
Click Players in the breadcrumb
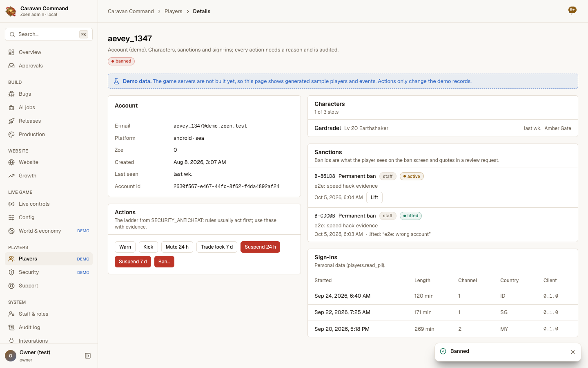[x=174, y=11]
